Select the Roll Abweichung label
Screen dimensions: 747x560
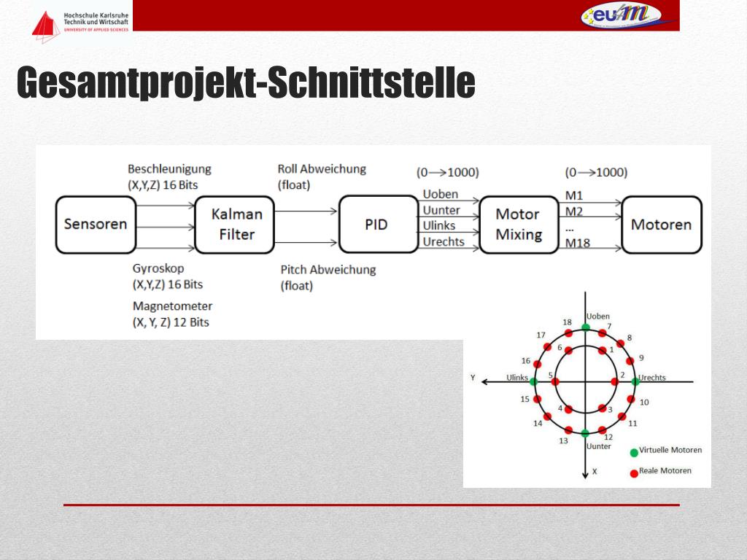[322, 169]
